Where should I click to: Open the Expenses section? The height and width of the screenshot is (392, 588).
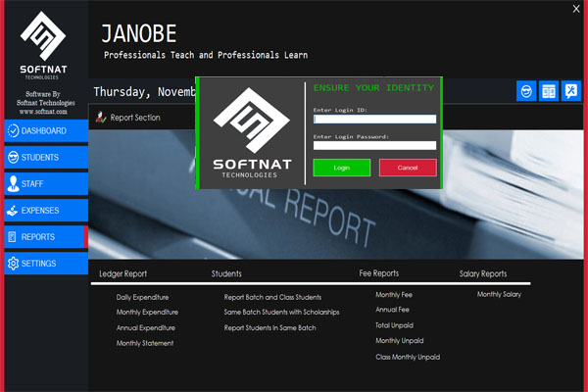click(46, 211)
